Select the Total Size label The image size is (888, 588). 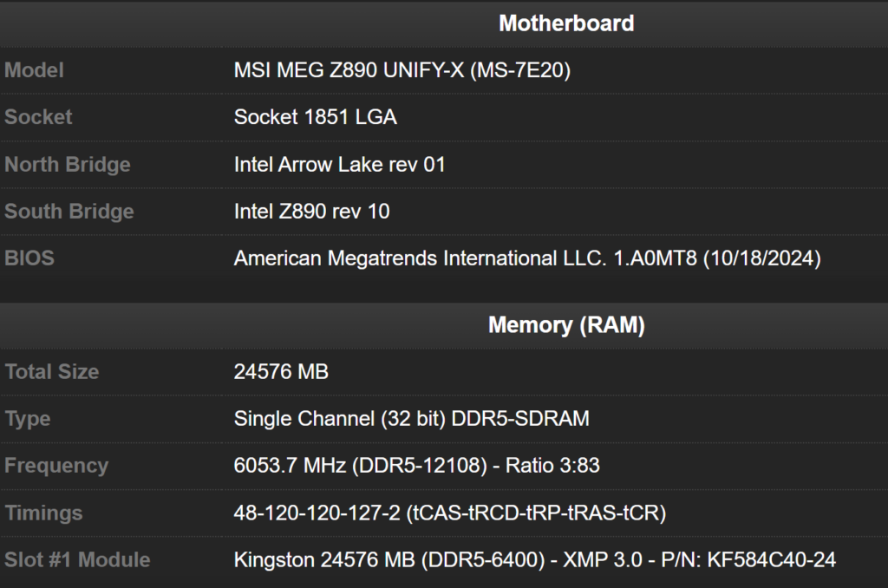tap(51, 372)
